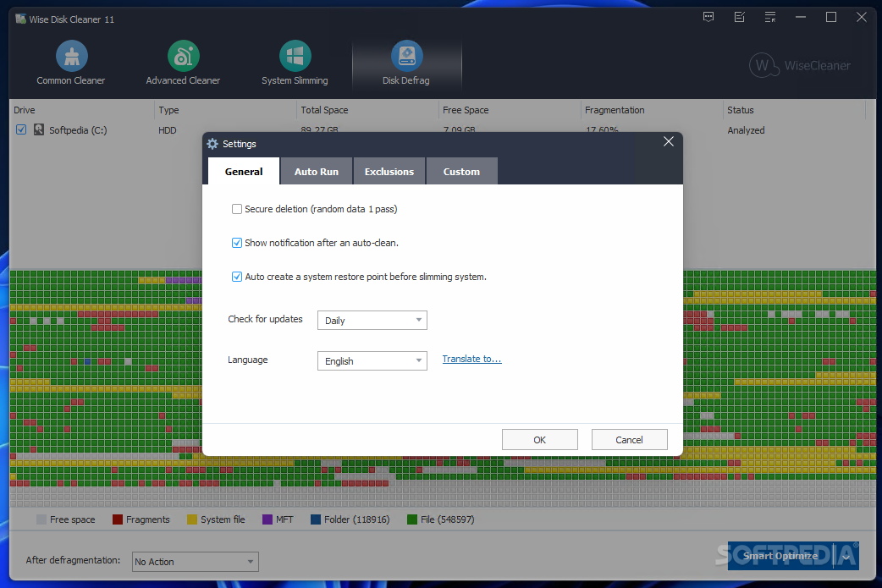Sort by the Drive column header
882x588 pixels.
(82, 110)
